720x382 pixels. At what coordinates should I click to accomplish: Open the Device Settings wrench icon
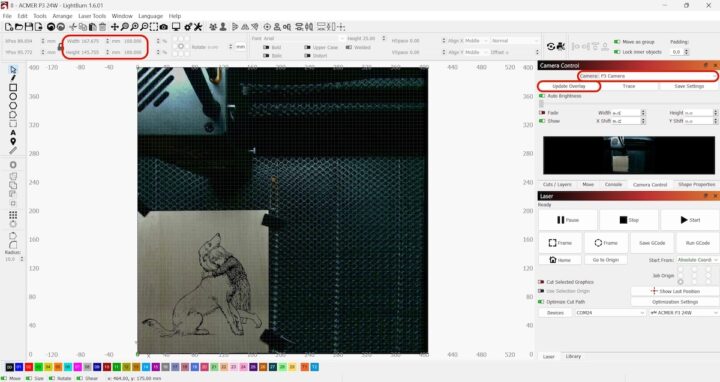coord(198,27)
